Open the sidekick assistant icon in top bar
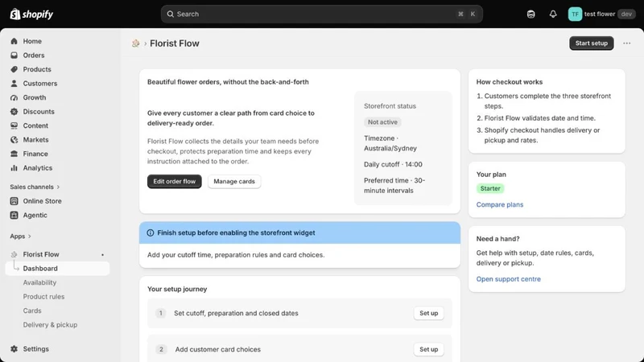 click(530, 14)
